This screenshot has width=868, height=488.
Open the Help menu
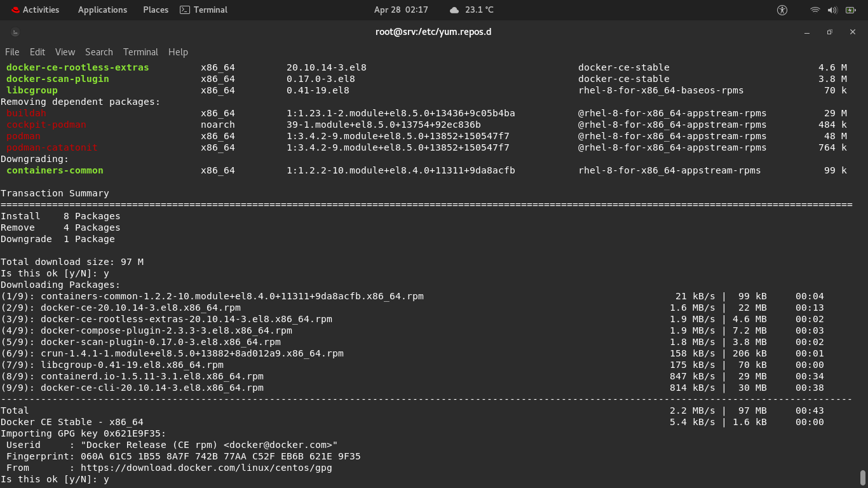pyautogui.click(x=178, y=52)
